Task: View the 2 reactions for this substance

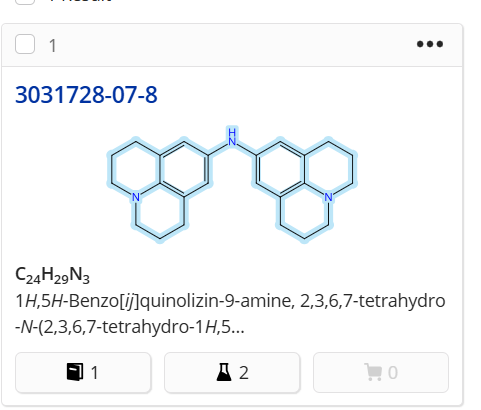Action: [x=232, y=372]
